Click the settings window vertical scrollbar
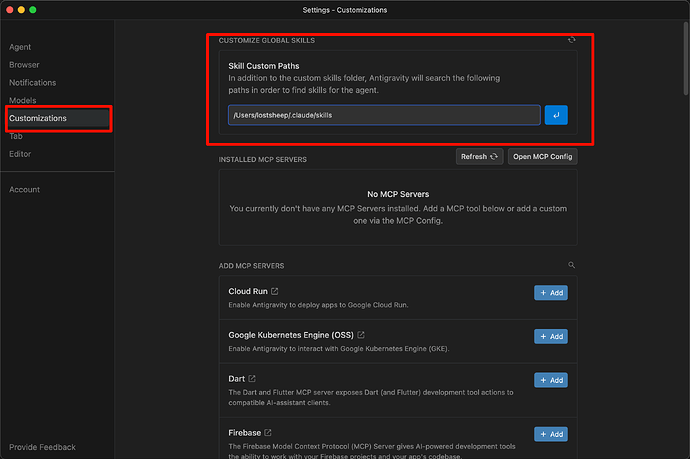The image size is (690, 459). tap(686, 58)
